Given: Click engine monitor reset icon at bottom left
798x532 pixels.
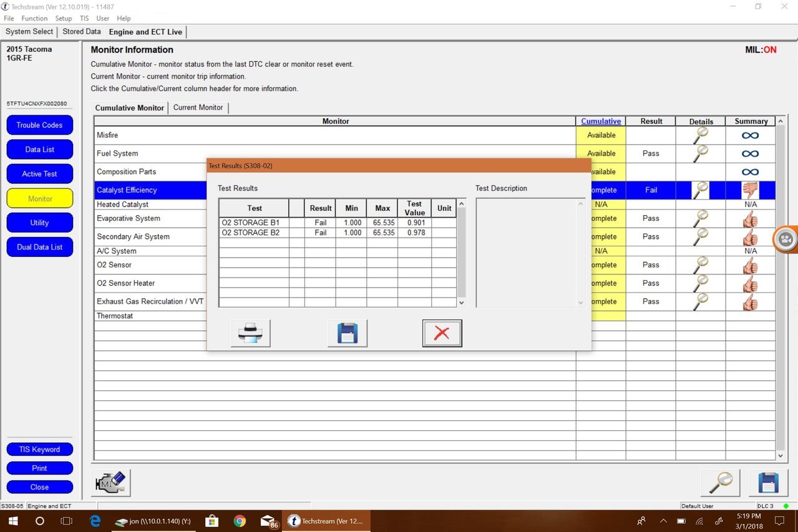Looking at the screenshot, I should pos(111,483).
